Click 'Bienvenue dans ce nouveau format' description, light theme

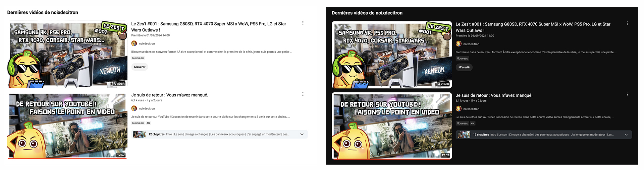click(212, 52)
